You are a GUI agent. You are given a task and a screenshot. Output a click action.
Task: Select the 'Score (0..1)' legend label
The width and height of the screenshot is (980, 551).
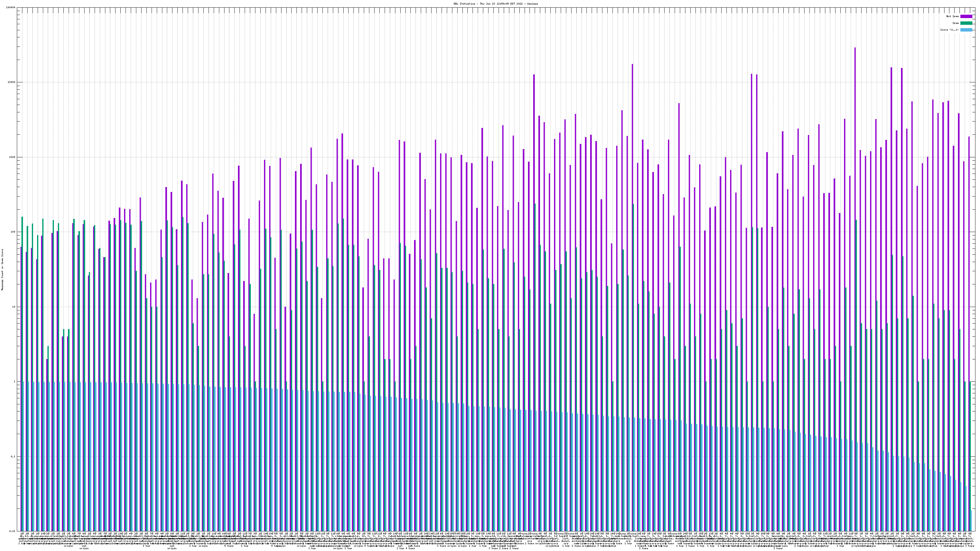(x=949, y=30)
